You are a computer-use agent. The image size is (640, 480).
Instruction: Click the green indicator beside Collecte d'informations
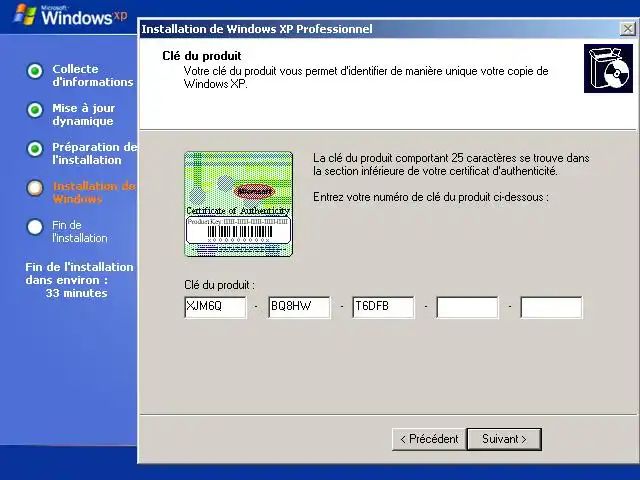click(35, 71)
